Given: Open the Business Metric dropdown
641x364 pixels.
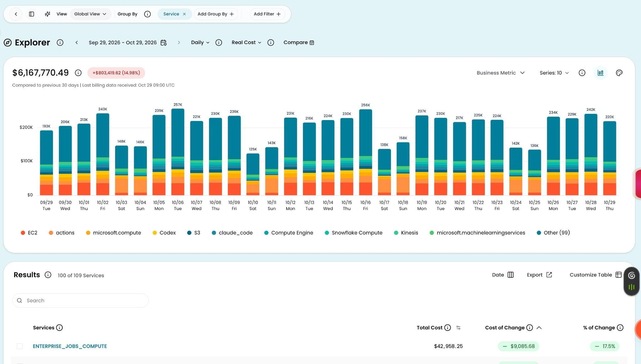Looking at the screenshot, I should (500, 73).
